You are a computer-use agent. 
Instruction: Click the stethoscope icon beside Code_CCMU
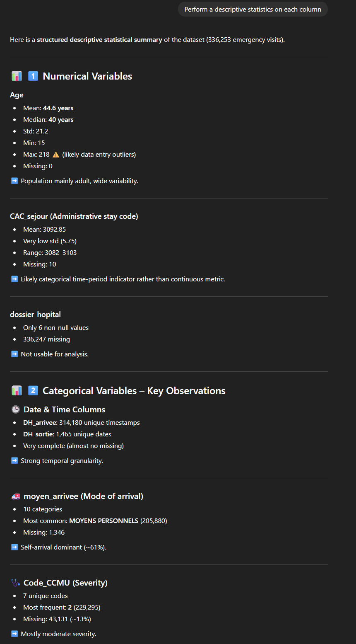coord(16,583)
